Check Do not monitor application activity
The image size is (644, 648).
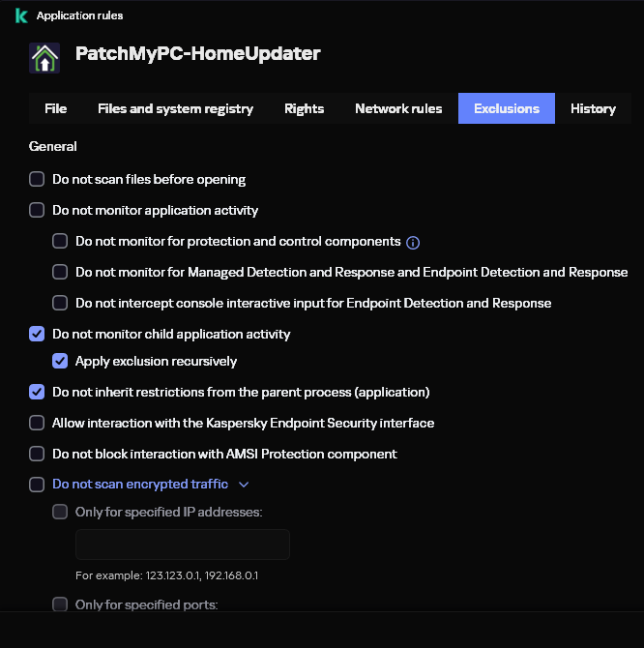pos(37,210)
